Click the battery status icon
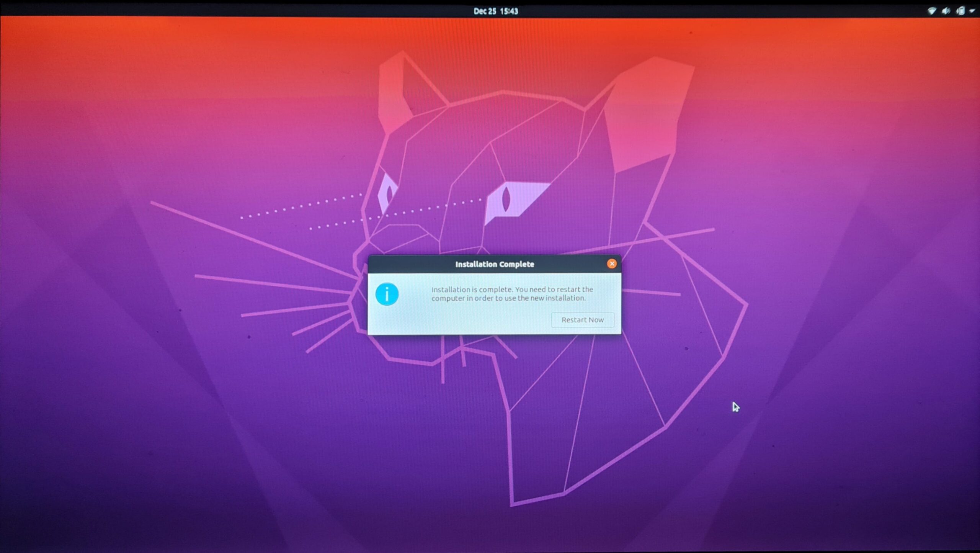 (960, 11)
